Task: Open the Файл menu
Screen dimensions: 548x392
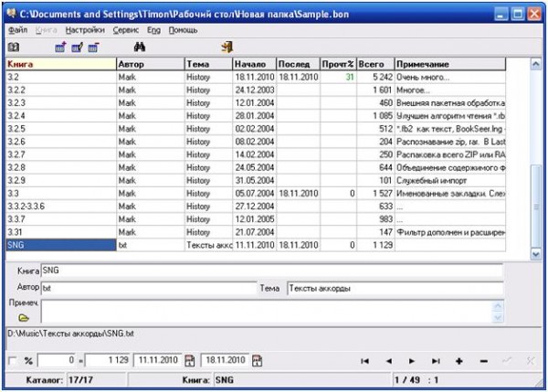Action: coord(18,30)
